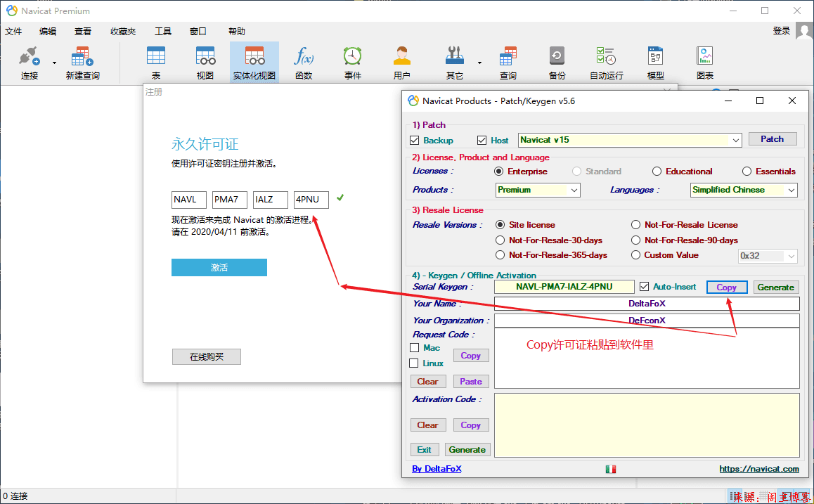Click the Exit button in keygen

[x=424, y=449]
